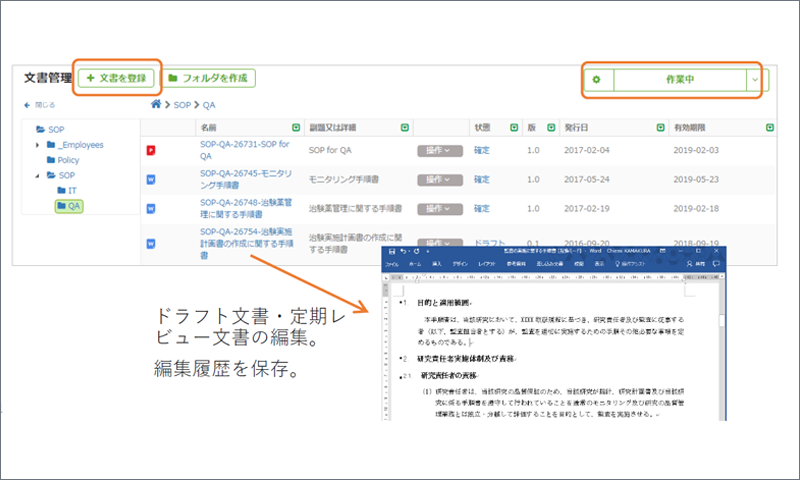The height and width of the screenshot is (480, 800).
Task: Toggle the 発行日 column green icon
Action: pyautogui.click(x=661, y=128)
